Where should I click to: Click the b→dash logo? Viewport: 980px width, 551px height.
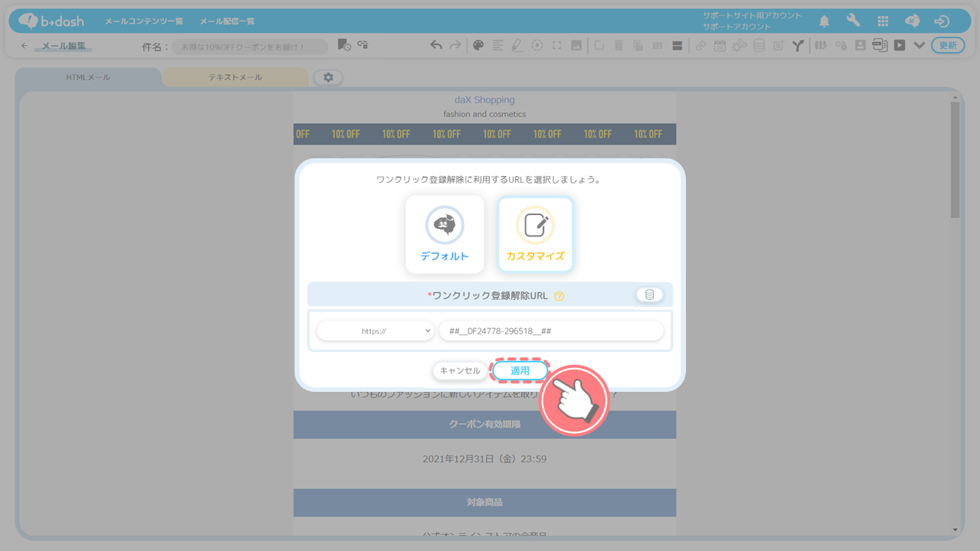pos(51,21)
